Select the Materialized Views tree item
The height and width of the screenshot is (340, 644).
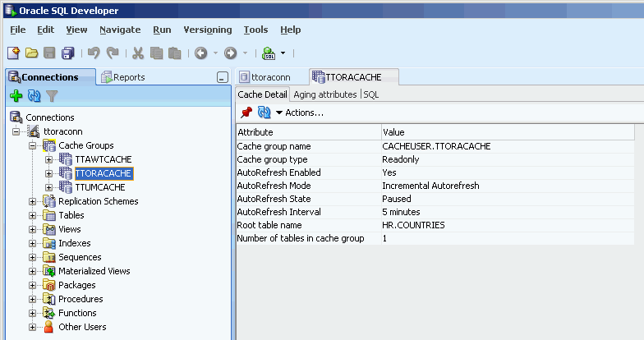(x=94, y=271)
